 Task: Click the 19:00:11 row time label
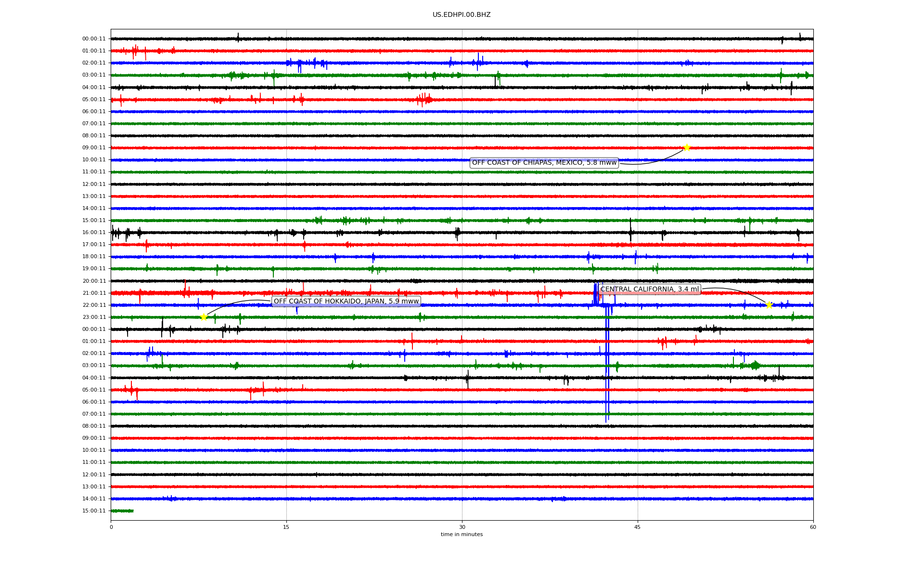(x=94, y=269)
